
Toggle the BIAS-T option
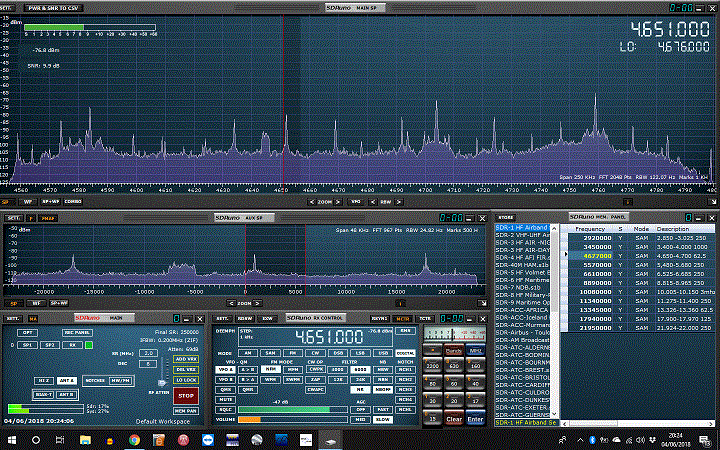tap(44, 395)
